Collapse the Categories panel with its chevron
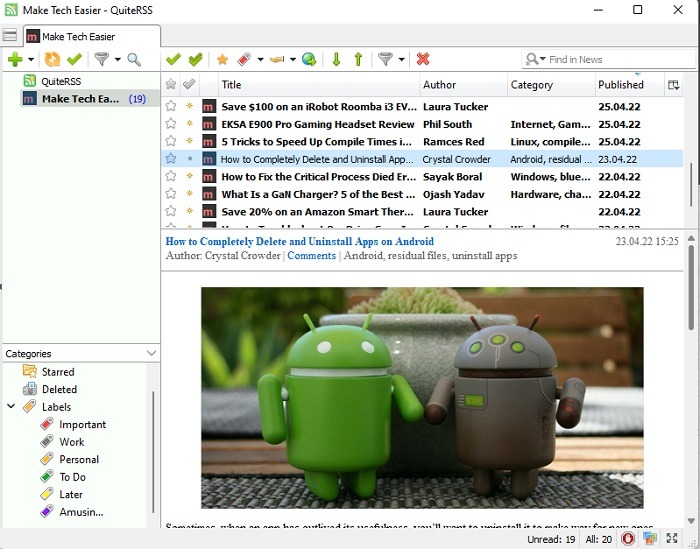700x549 pixels. [151, 353]
